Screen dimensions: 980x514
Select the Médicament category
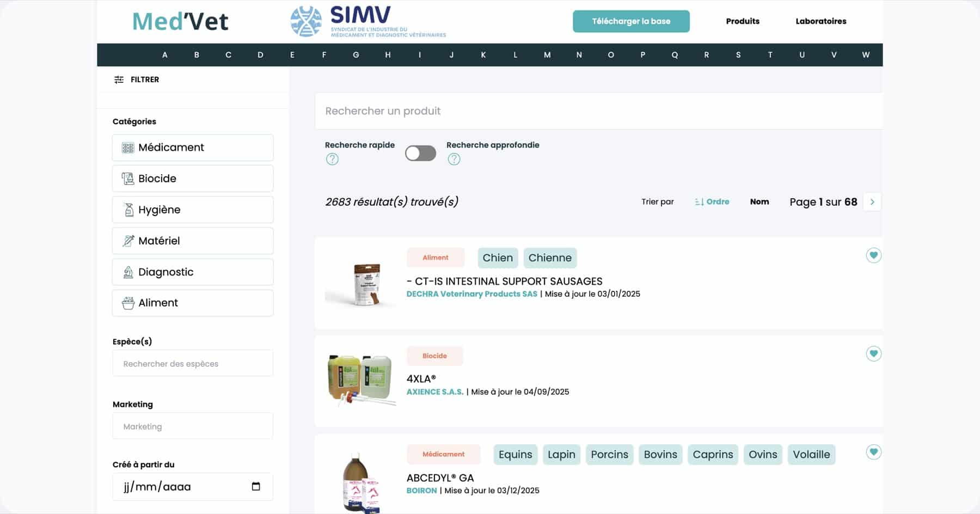[x=193, y=148]
